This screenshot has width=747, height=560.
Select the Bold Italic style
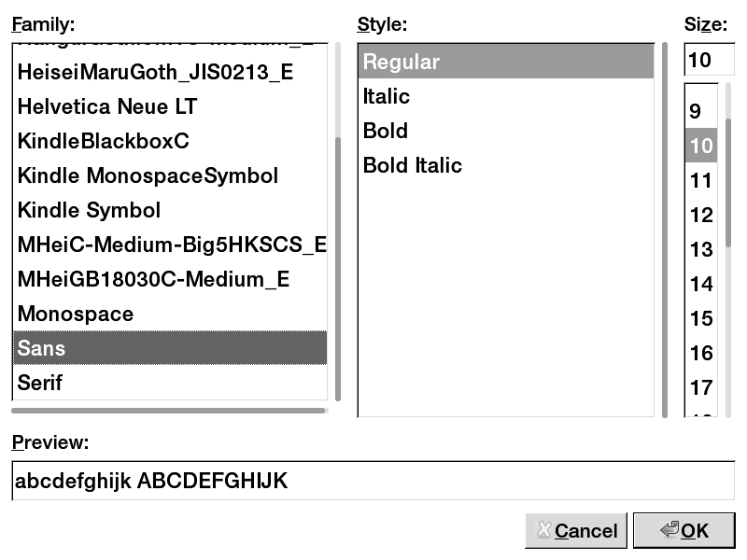[413, 165]
